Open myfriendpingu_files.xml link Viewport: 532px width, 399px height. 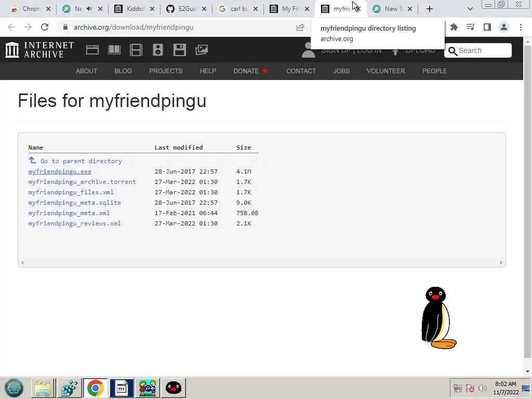coord(71,192)
